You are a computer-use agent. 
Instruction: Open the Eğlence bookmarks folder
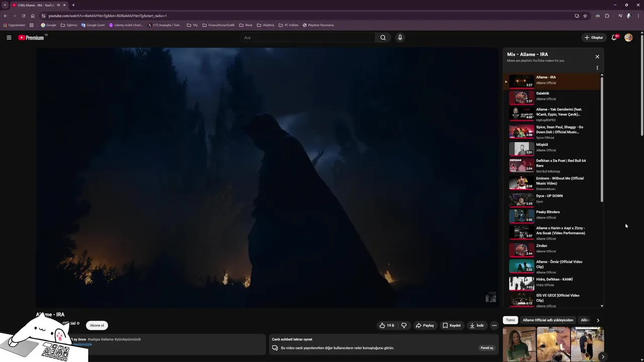(69, 25)
